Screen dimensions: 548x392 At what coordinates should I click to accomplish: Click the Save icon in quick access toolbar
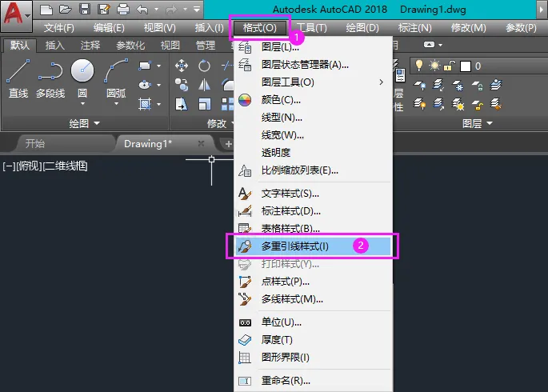pyautogui.click(x=85, y=9)
